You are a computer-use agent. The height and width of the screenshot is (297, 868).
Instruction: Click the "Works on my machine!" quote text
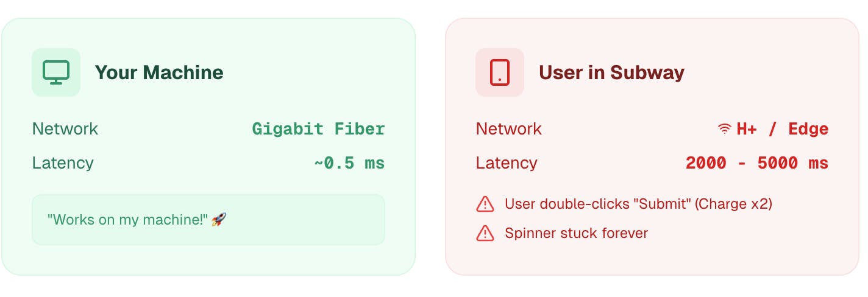[x=127, y=220]
